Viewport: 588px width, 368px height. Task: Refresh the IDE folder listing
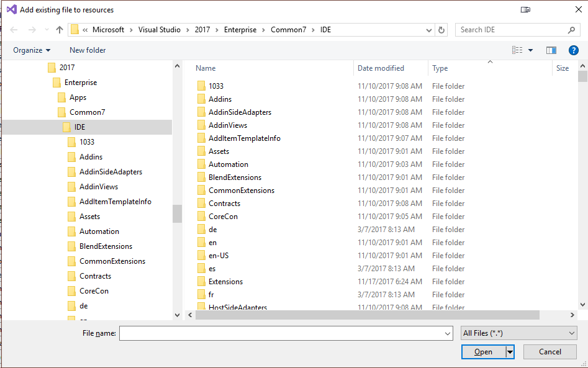click(441, 30)
